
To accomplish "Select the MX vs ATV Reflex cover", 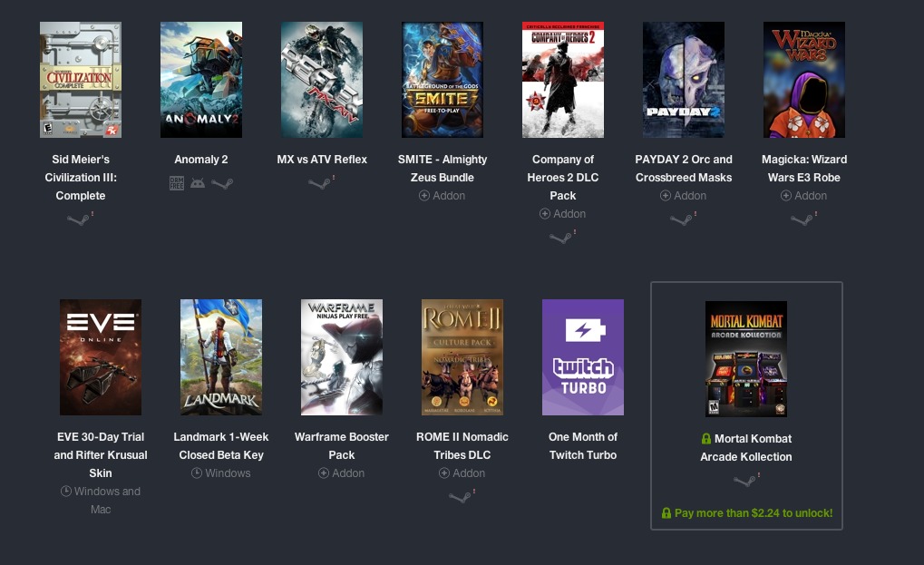I will tap(322, 80).
